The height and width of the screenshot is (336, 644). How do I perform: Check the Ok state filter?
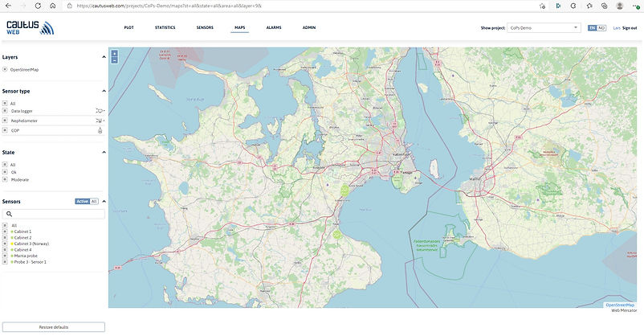tap(5, 172)
